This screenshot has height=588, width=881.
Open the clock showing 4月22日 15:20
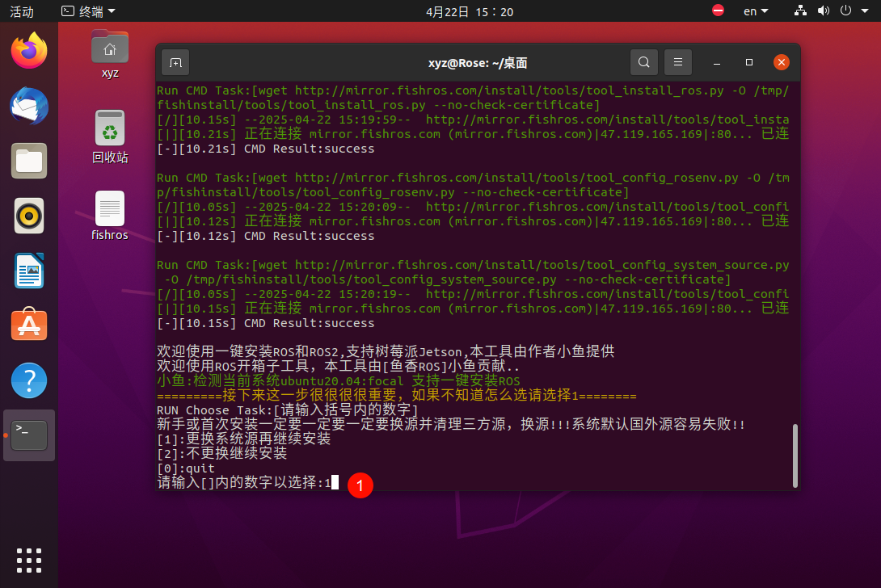470,11
